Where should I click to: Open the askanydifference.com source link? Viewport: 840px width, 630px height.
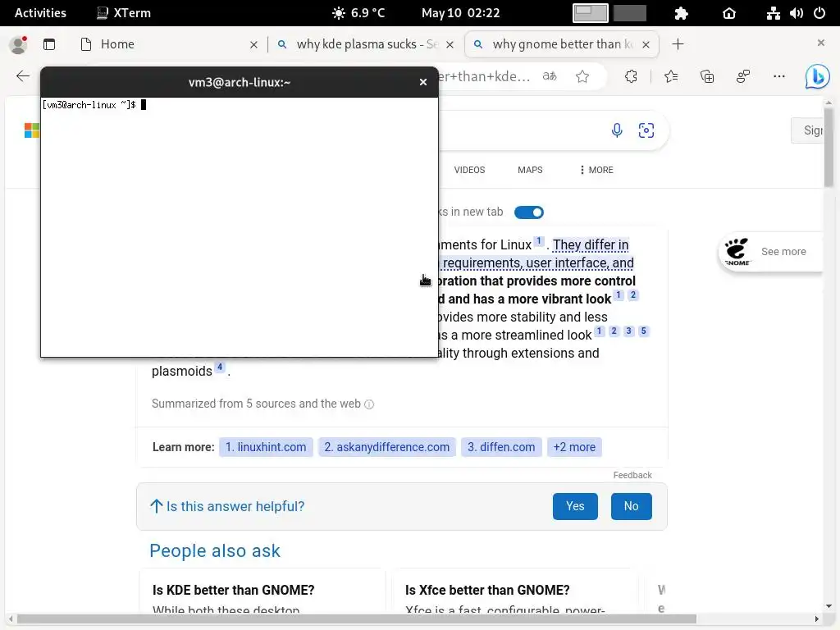point(387,447)
